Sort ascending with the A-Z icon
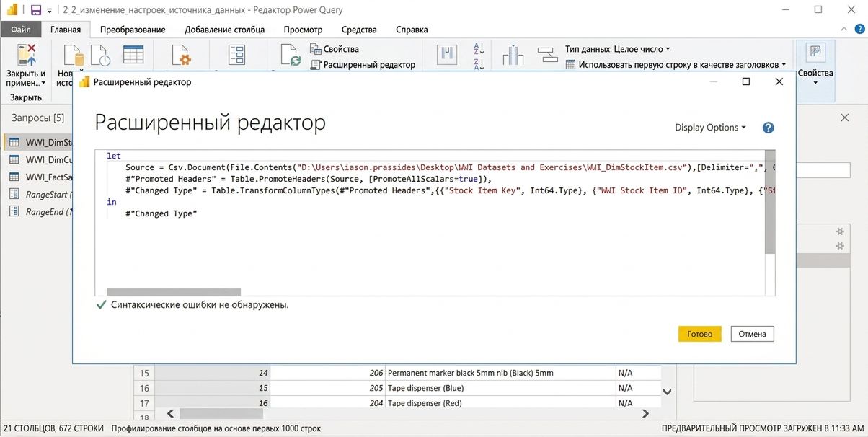Viewport: 868px width, 437px height. [479, 49]
